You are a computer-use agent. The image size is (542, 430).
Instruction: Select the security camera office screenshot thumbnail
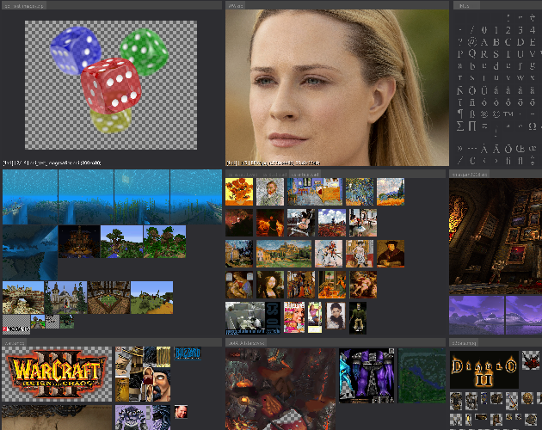[x=245, y=318]
